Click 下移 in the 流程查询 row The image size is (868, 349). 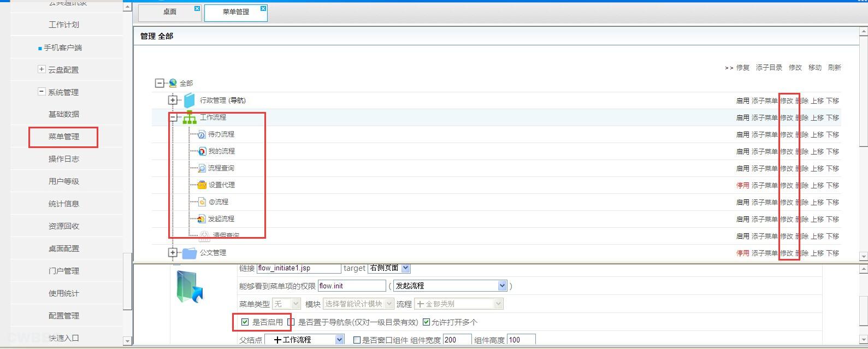pos(832,169)
